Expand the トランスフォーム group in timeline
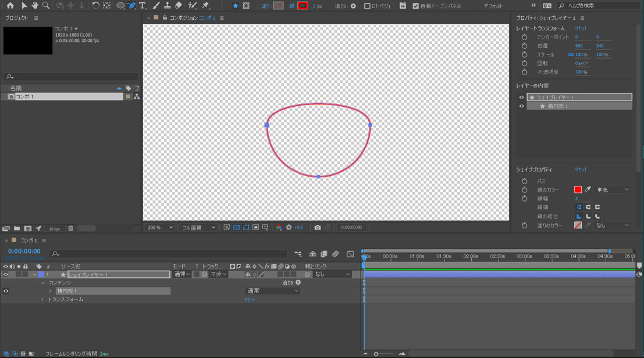Screen dimensions: 644x358 (x=42, y=300)
